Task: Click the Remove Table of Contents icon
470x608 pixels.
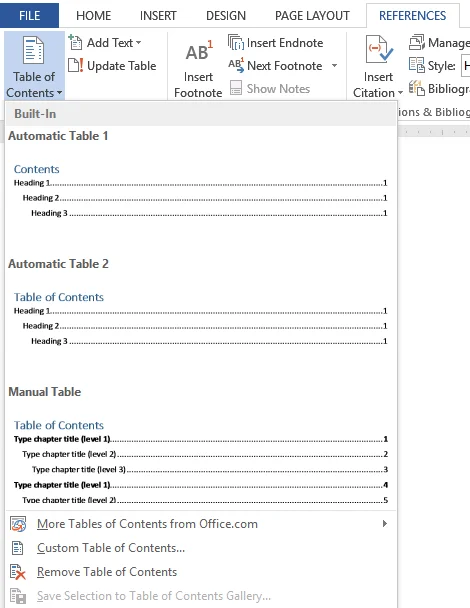Action: point(18,572)
